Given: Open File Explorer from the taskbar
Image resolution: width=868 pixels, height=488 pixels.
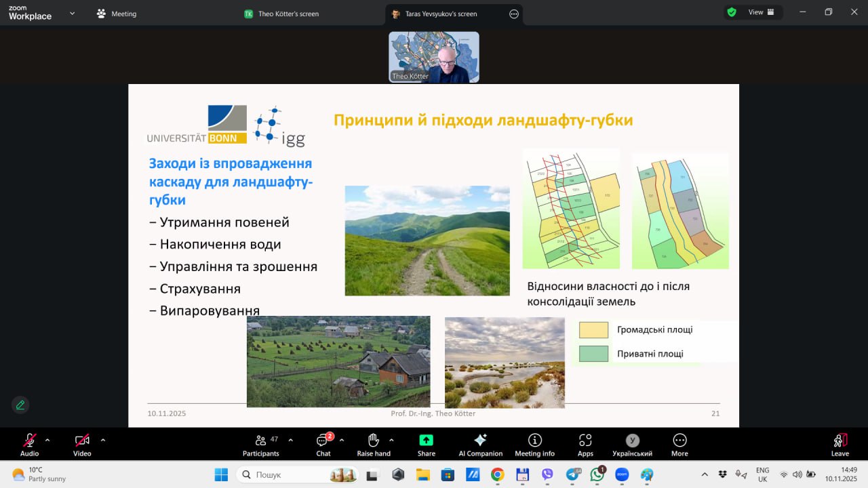Looking at the screenshot, I should pyautogui.click(x=423, y=474).
